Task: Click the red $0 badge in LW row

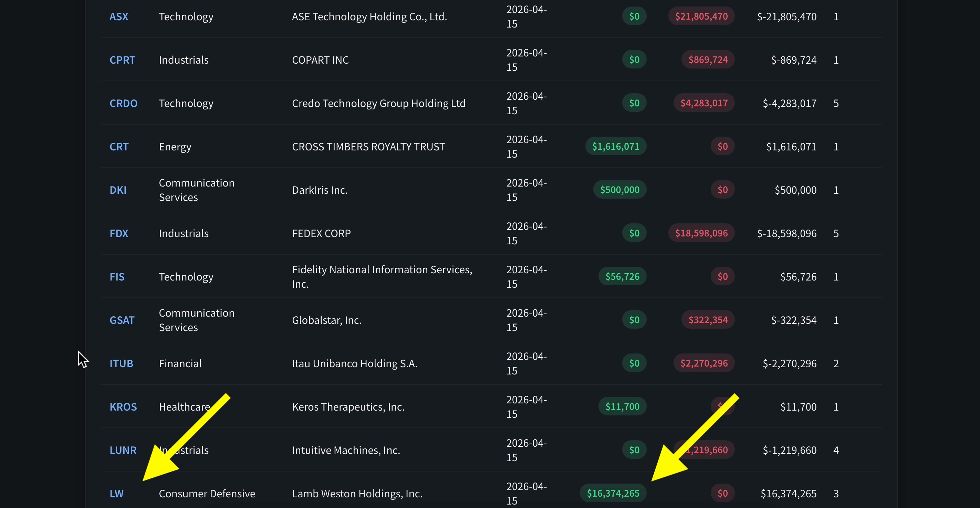Action: tap(722, 493)
